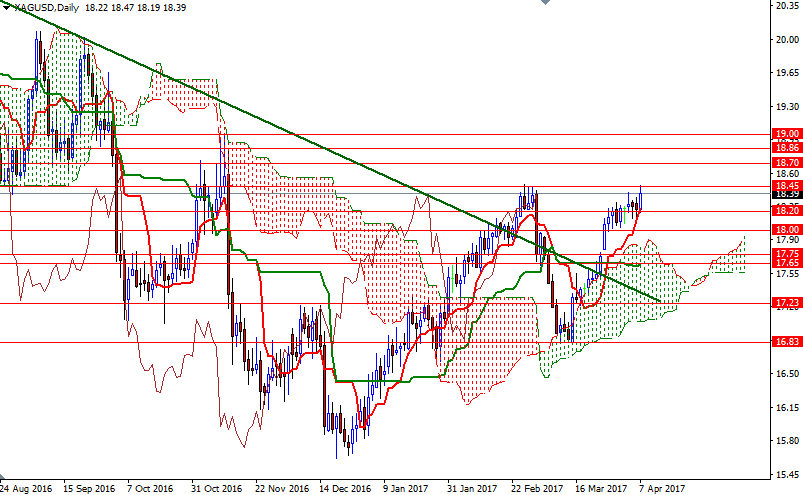803x495 pixels.
Task: Click the 31 Jan 2017 date label
Action: (472, 489)
